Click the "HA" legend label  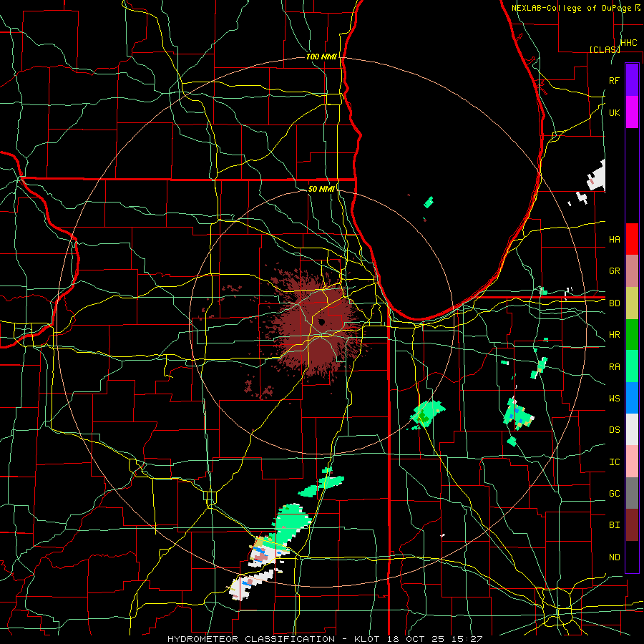pyautogui.click(x=615, y=239)
